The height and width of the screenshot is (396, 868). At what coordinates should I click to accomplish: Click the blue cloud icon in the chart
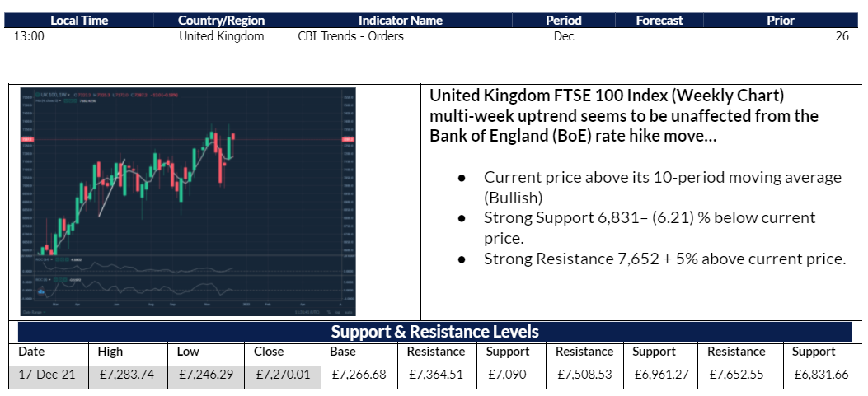point(41,291)
